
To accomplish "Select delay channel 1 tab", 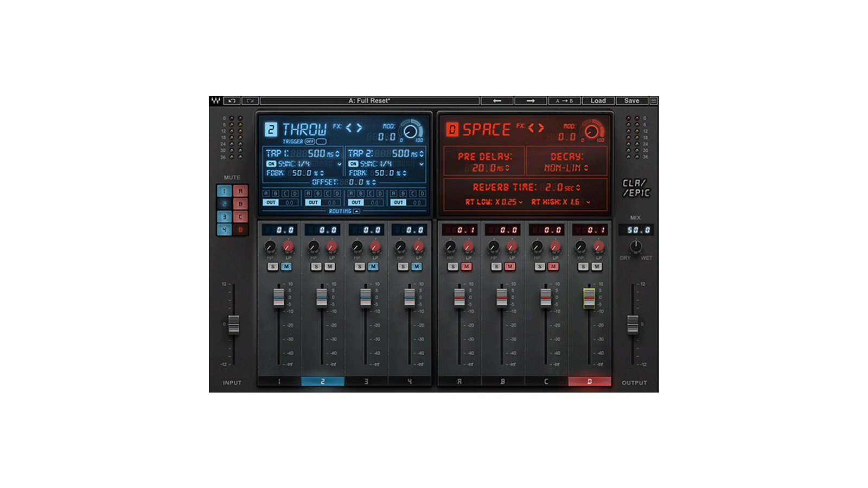I will click(279, 382).
